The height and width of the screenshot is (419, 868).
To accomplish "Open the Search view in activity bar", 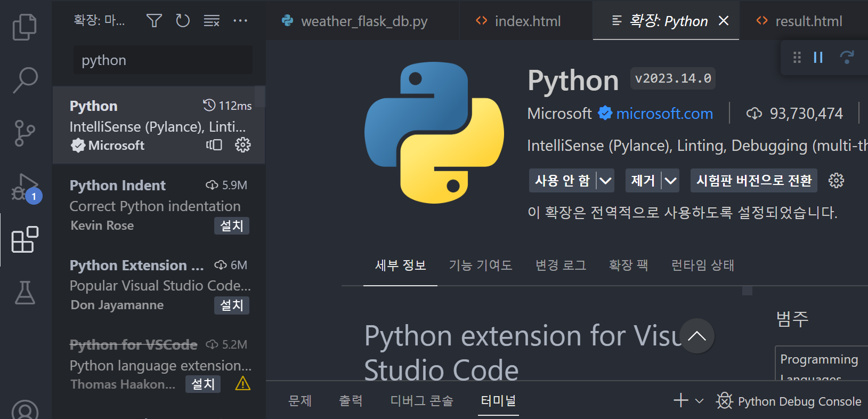I will pos(25,80).
